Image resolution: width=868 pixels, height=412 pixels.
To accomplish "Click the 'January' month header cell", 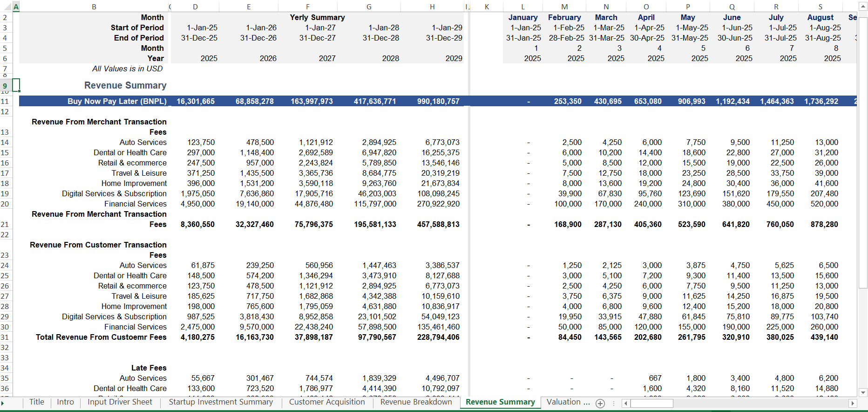I will [x=523, y=17].
